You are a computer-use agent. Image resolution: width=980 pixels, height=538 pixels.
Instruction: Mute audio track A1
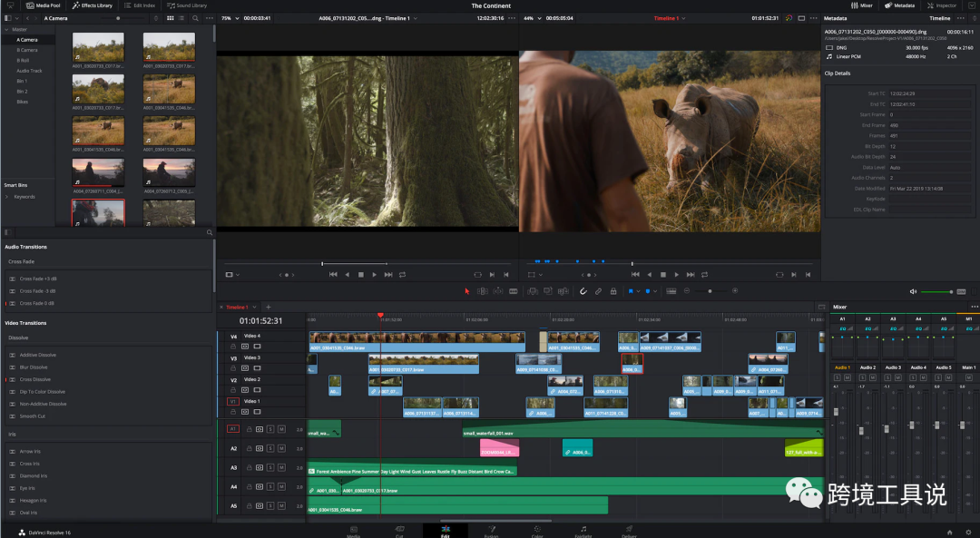[281, 429]
